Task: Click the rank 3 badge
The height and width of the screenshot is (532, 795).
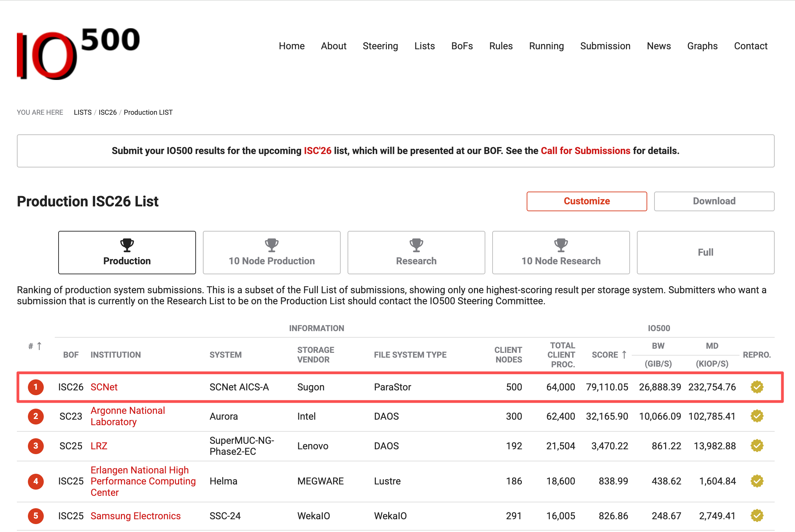Action: 36,446
